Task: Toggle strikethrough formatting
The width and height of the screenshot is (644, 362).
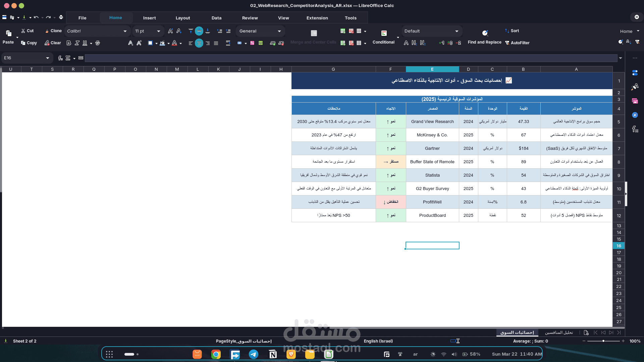Action: point(98,43)
